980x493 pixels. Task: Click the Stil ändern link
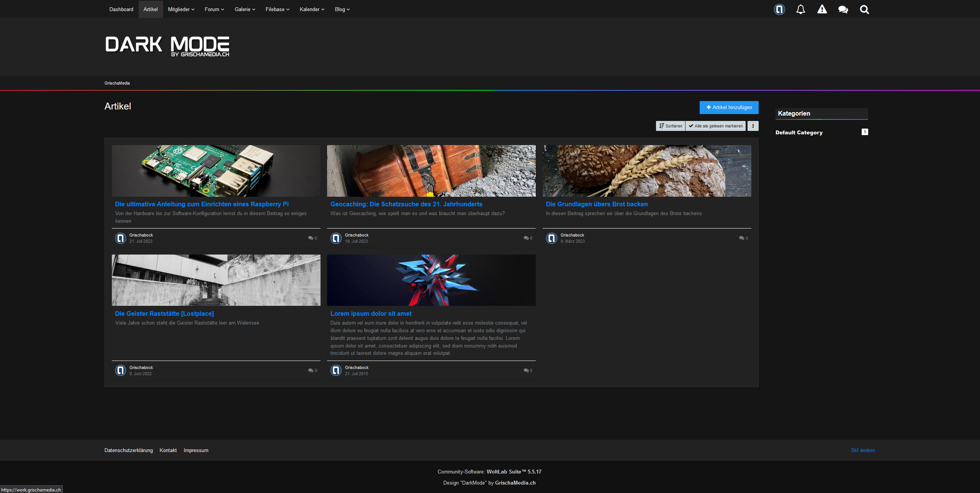[863, 450]
